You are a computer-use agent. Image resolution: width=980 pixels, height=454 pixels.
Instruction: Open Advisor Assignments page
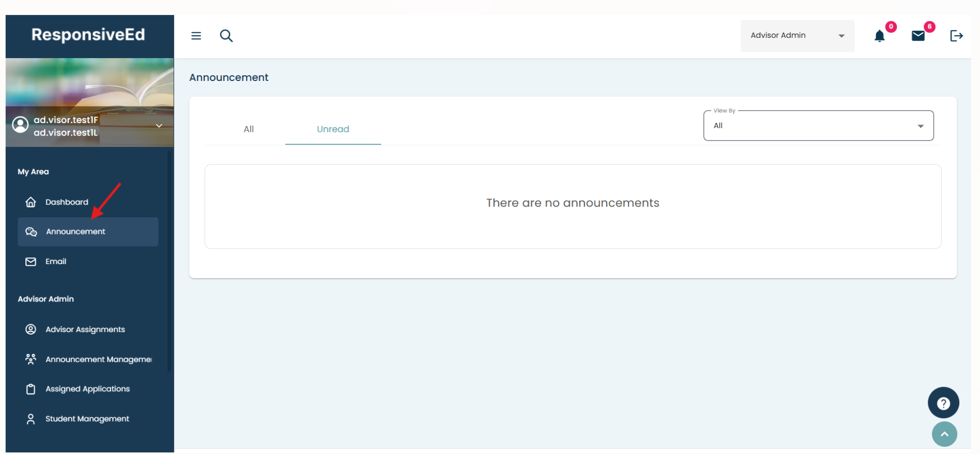(85, 329)
